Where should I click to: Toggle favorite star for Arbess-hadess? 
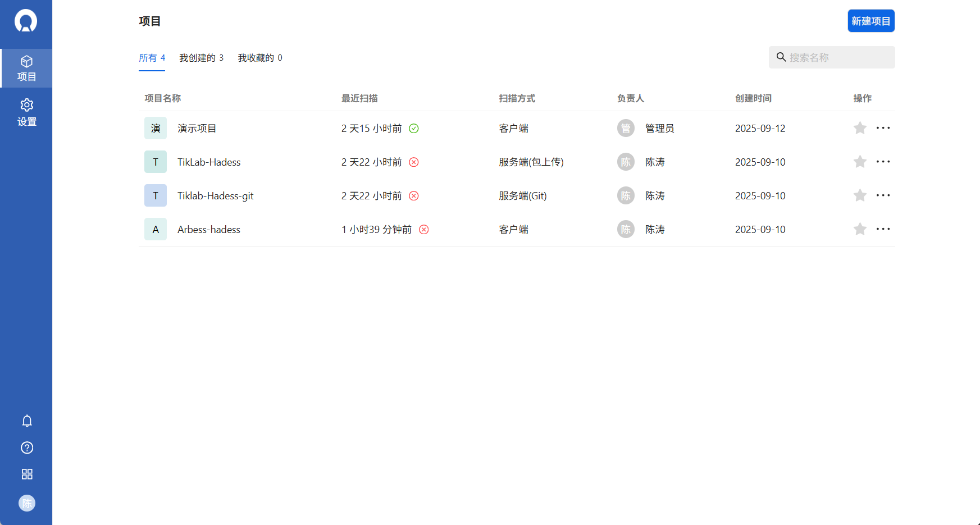click(x=860, y=229)
